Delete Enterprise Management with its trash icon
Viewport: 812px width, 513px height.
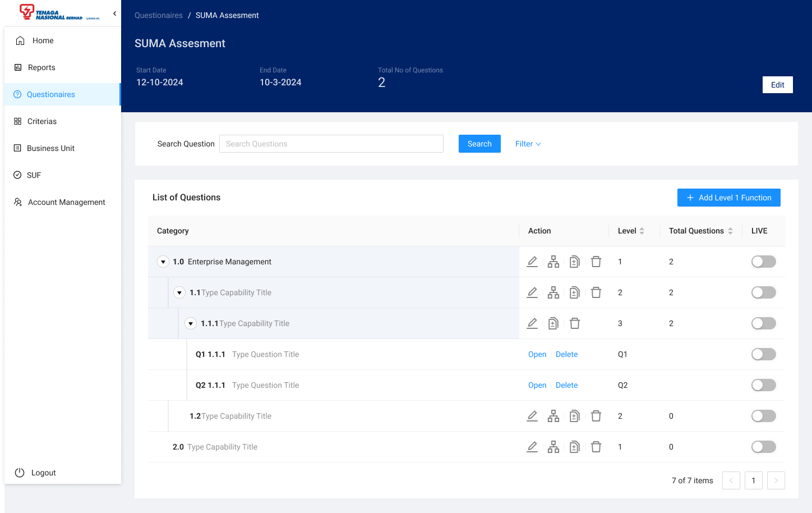point(596,262)
